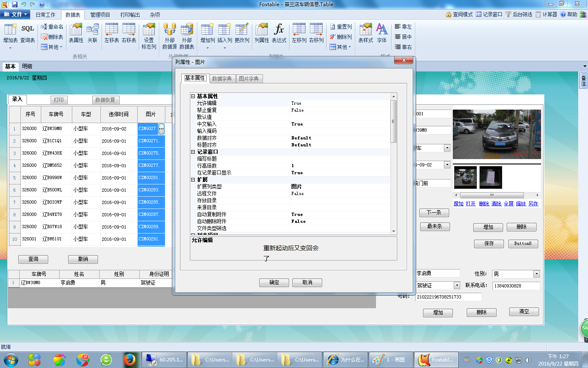This screenshot has height=368, width=588.
Task: Click the 设置标志列 icon
Action: click(149, 36)
